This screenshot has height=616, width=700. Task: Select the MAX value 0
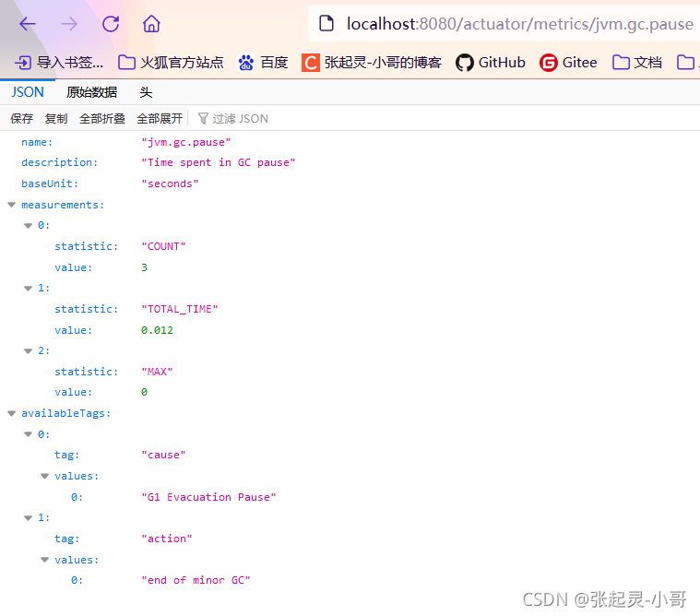[144, 392]
